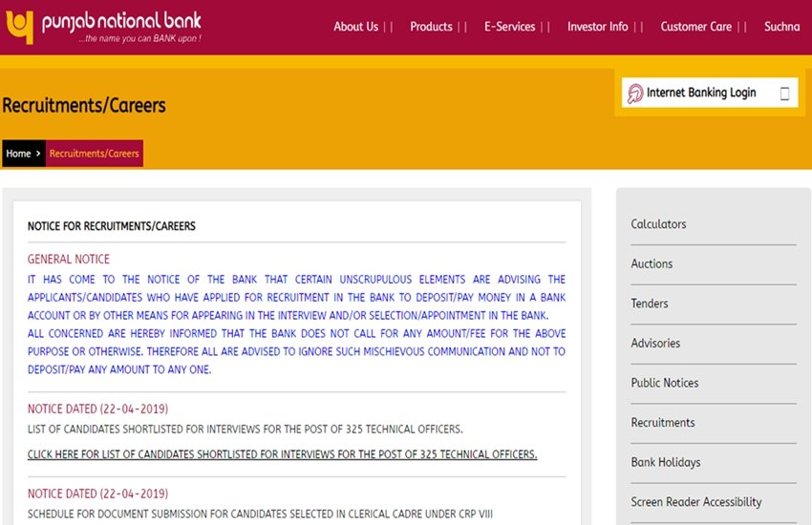Open the About Us menu

(355, 27)
